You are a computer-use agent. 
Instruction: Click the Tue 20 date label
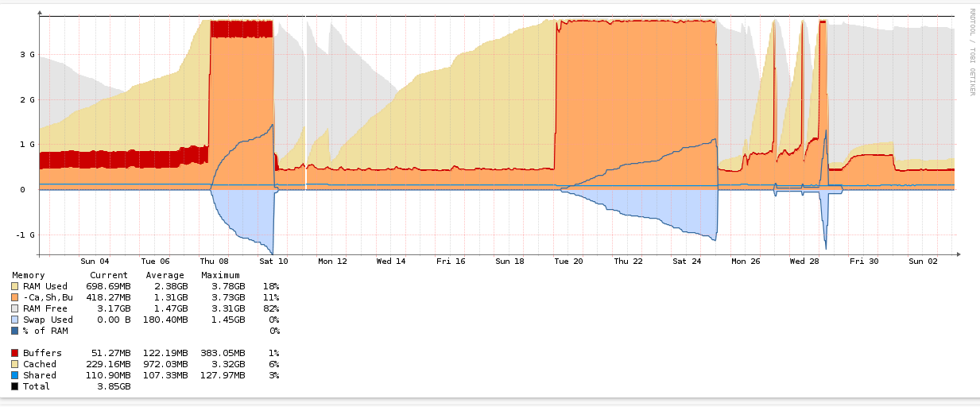[x=568, y=261]
